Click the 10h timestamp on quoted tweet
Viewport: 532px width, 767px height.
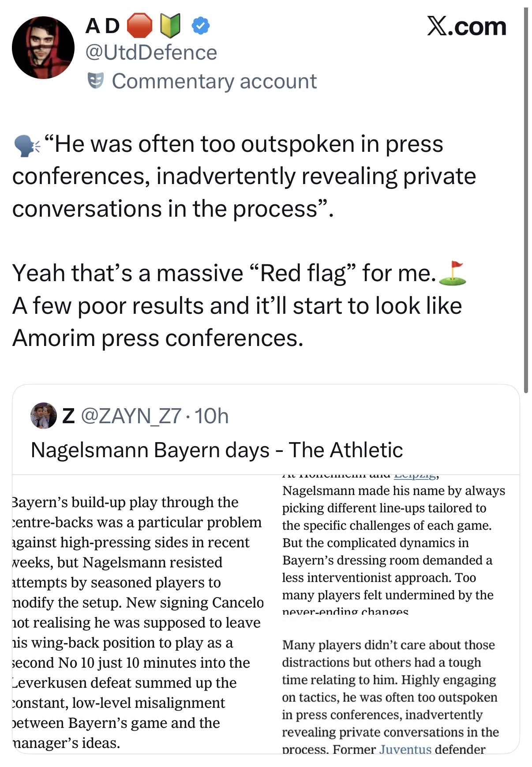point(212,416)
